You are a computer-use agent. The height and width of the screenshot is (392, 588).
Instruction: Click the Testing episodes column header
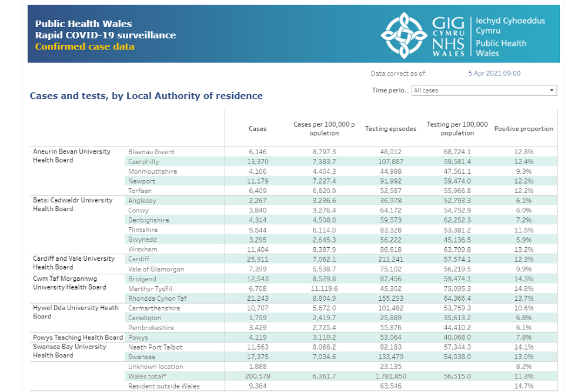click(391, 129)
